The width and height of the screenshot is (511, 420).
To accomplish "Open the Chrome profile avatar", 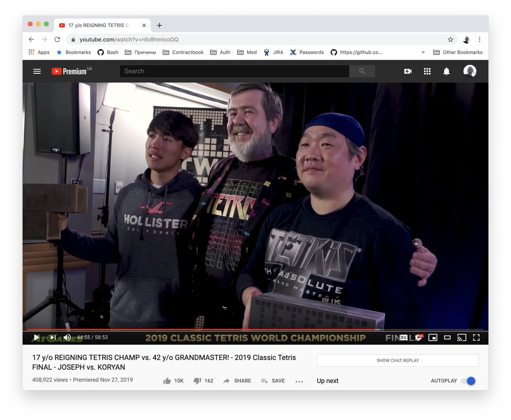I will pos(467,40).
